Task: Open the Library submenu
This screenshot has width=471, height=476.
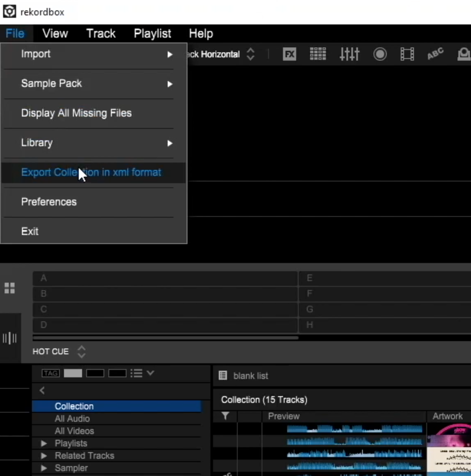Action: [x=93, y=143]
